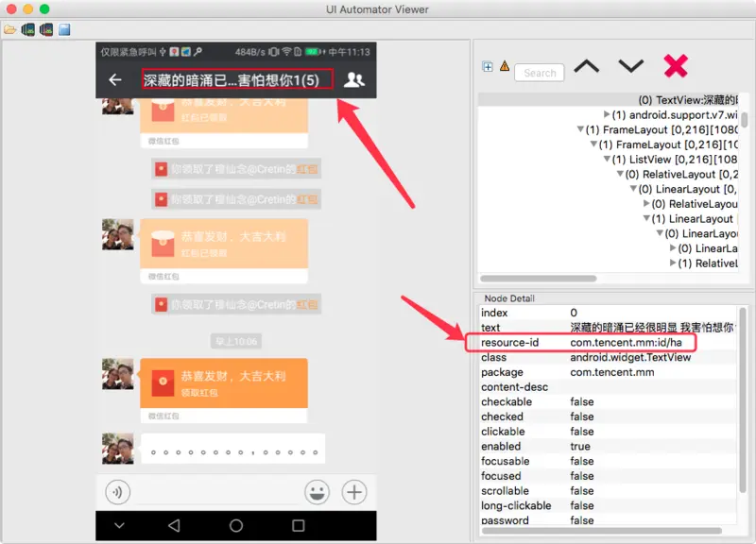Select the scrollable row

click(608, 491)
